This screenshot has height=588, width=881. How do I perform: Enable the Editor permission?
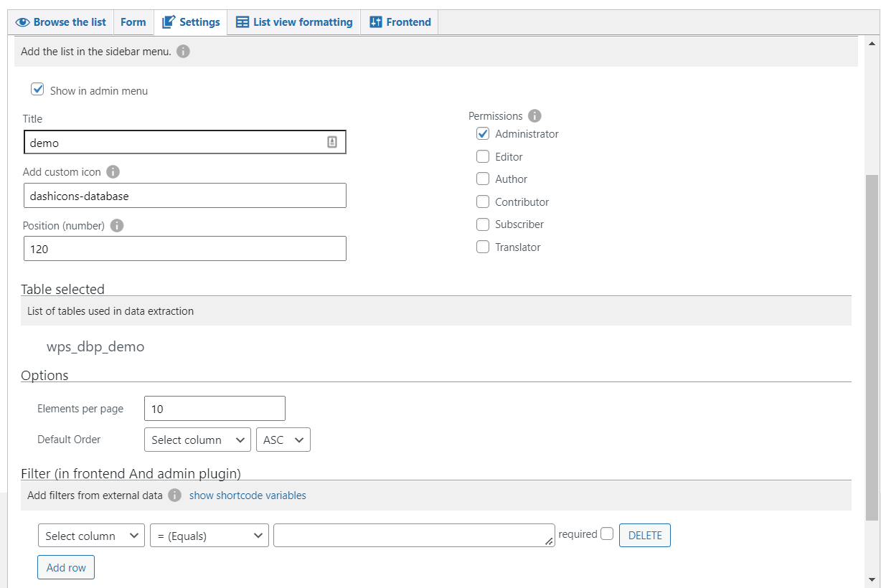[483, 156]
